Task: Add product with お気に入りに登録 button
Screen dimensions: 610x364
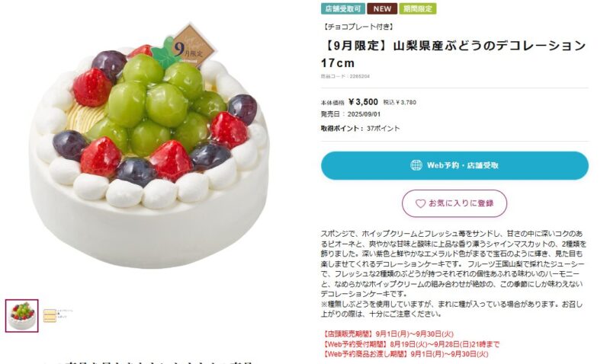Action: point(454,203)
